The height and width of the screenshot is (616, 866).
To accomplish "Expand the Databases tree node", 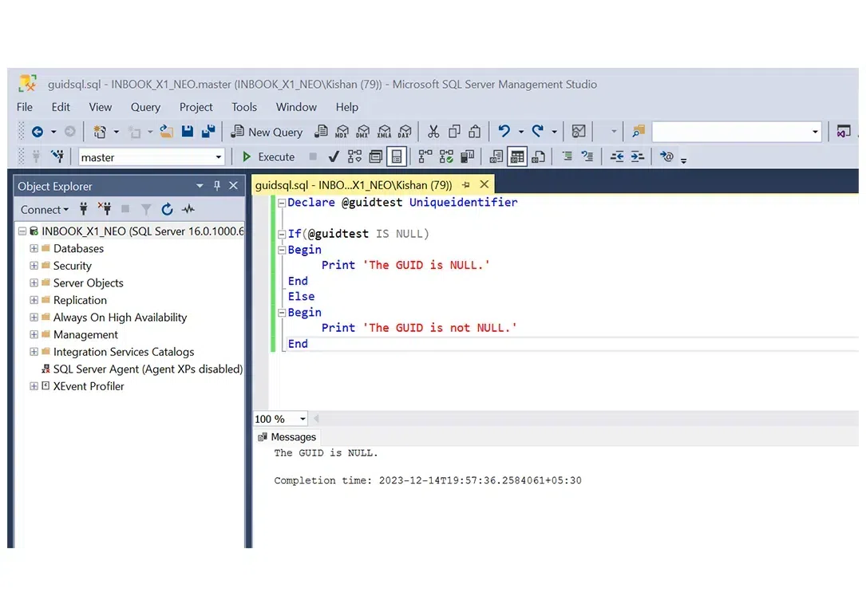I will (x=34, y=249).
